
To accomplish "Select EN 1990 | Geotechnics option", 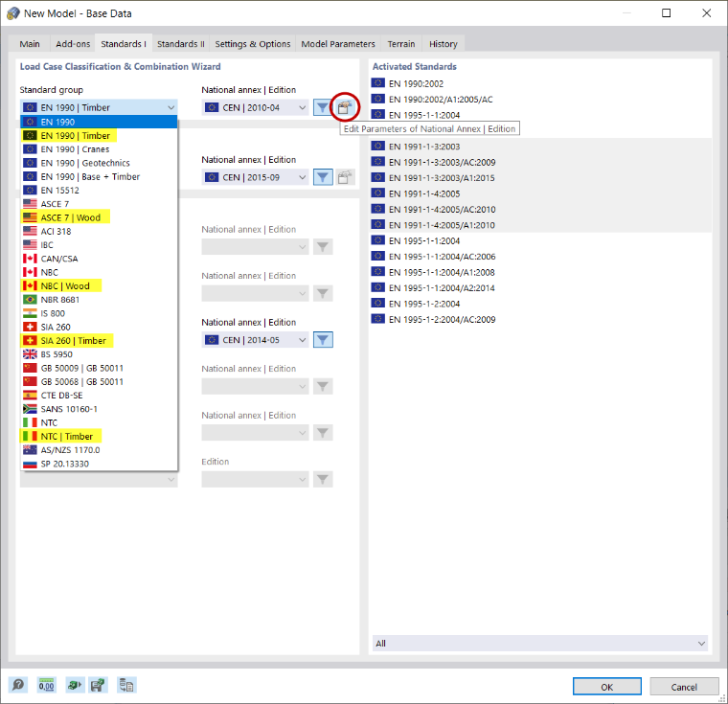I will pyautogui.click(x=99, y=163).
